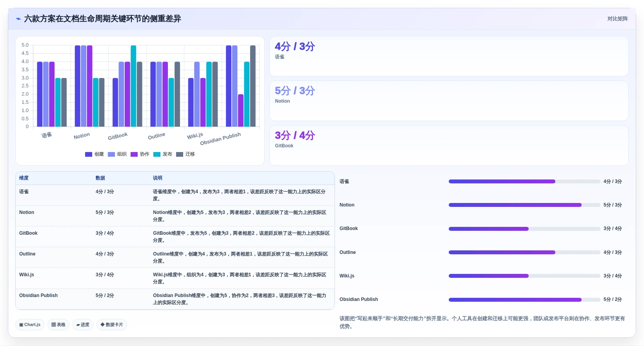Click the 进度 tag chip
This screenshot has height=346, width=644.
click(x=83, y=324)
